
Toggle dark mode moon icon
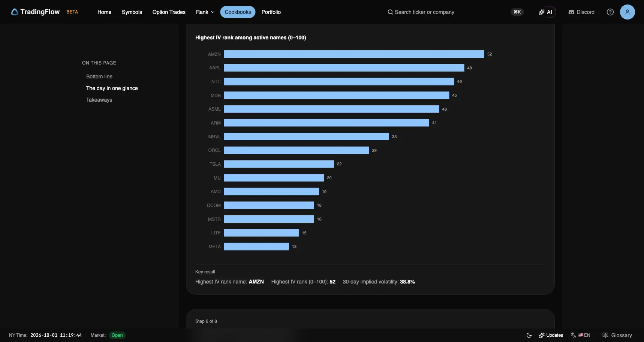coord(529,335)
